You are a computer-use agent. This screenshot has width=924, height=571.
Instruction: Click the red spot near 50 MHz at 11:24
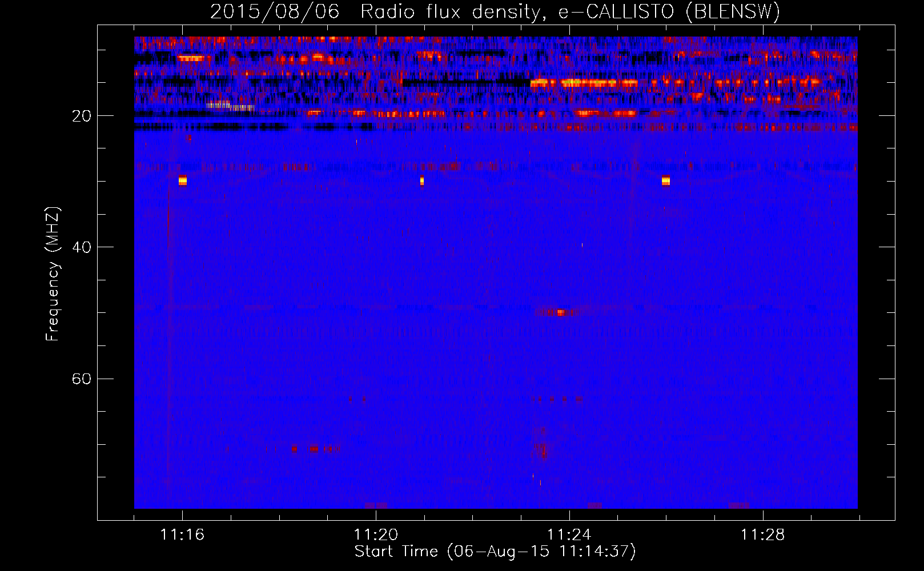pos(560,312)
